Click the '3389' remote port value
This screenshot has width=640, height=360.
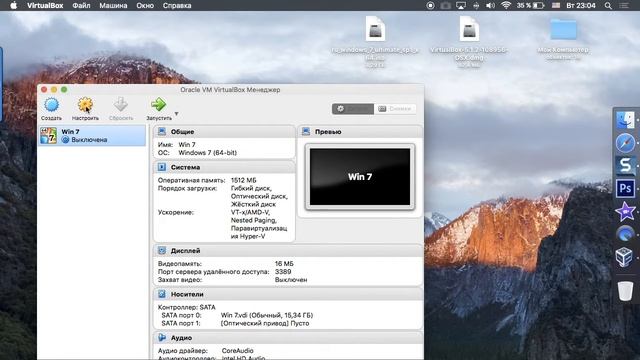click(x=283, y=271)
